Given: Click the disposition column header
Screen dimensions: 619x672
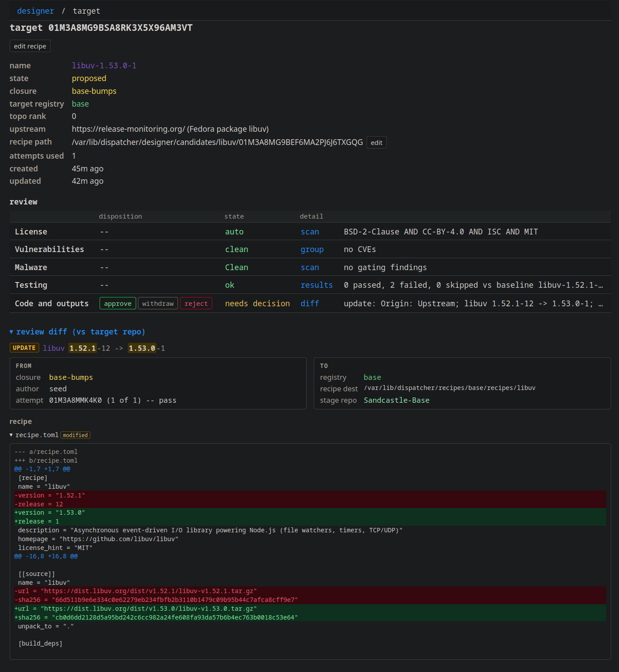Looking at the screenshot, I should (120, 216).
